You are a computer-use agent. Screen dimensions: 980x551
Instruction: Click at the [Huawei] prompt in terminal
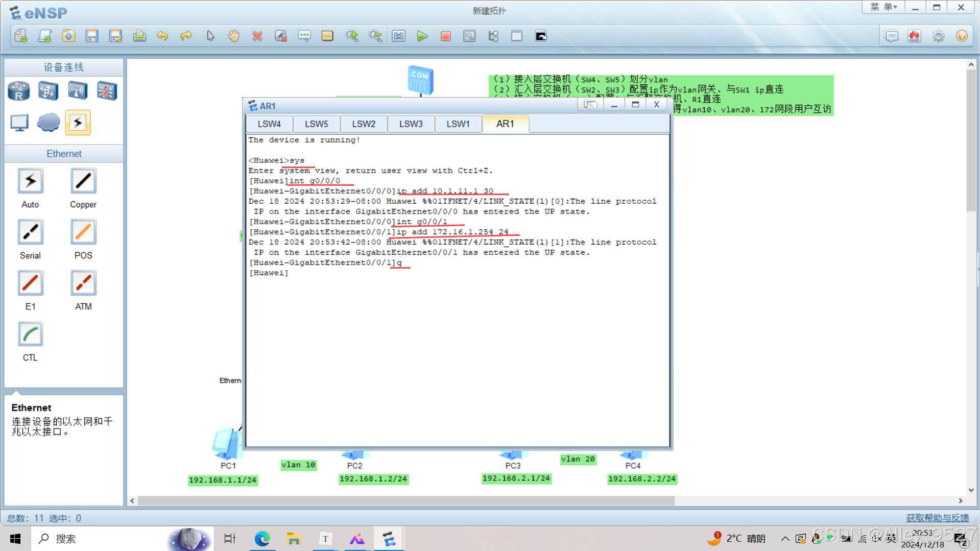click(x=269, y=273)
